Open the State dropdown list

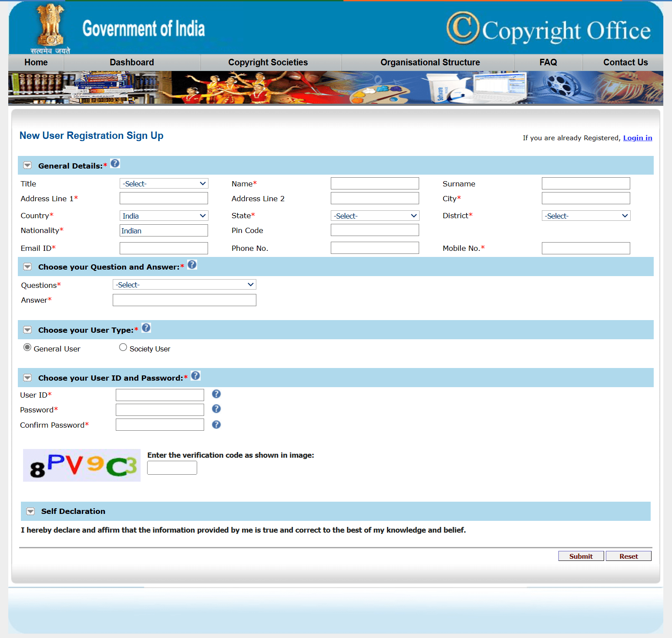(x=375, y=216)
